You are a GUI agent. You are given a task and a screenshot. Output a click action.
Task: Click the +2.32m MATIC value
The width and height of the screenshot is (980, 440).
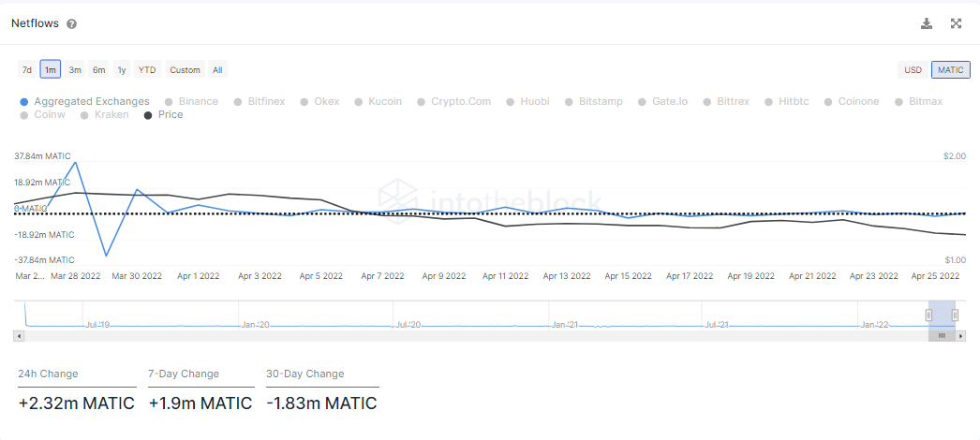pyautogui.click(x=76, y=403)
